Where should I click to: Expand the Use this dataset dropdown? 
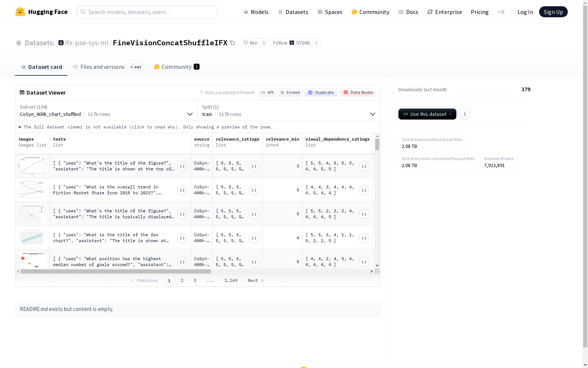pyautogui.click(x=427, y=114)
